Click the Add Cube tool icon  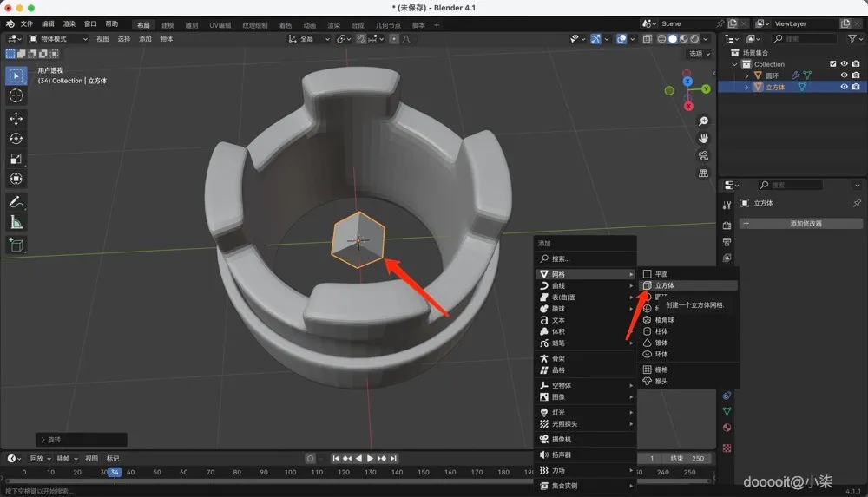(16, 245)
